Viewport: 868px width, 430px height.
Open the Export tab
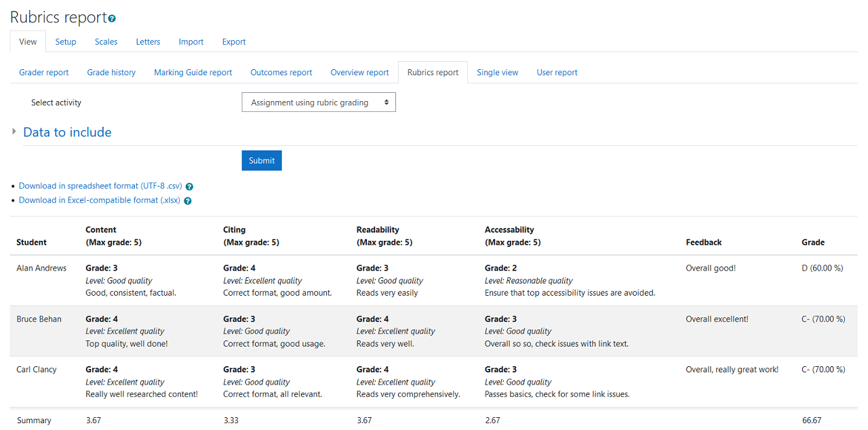(233, 41)
